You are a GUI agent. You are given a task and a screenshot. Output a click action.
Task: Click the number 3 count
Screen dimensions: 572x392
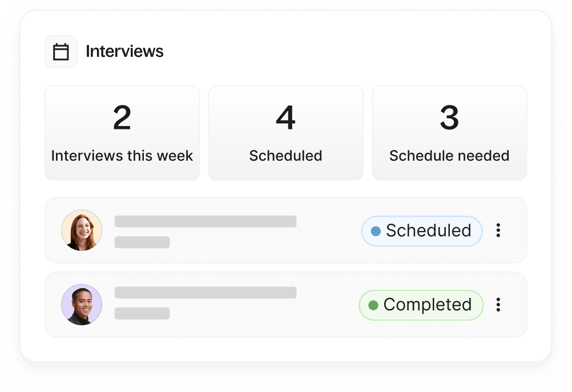449,118
